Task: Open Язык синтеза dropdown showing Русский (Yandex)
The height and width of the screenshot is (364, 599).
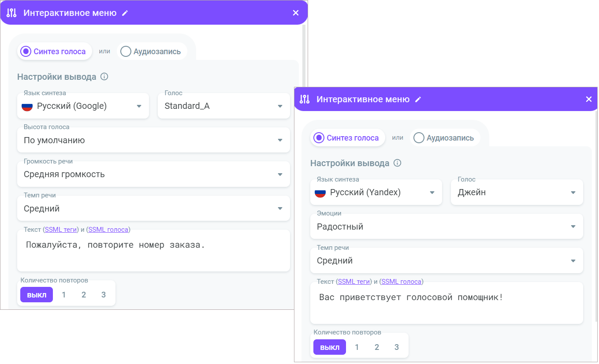Action: coord(376,192)
